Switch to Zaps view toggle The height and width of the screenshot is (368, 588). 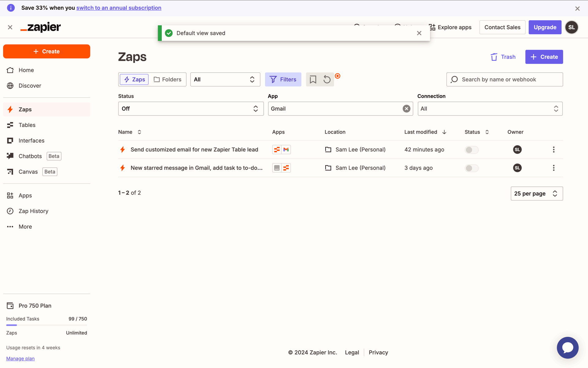pos(134,79)
